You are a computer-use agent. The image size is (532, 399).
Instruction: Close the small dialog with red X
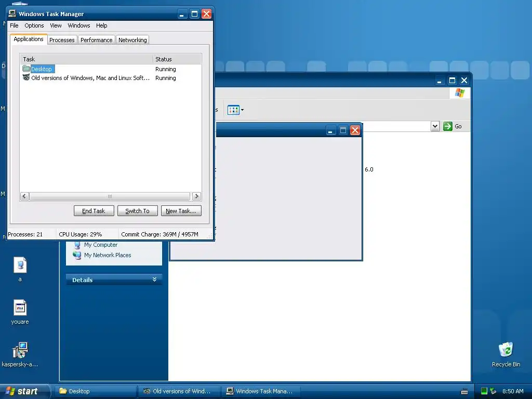[x=355, y=130]
